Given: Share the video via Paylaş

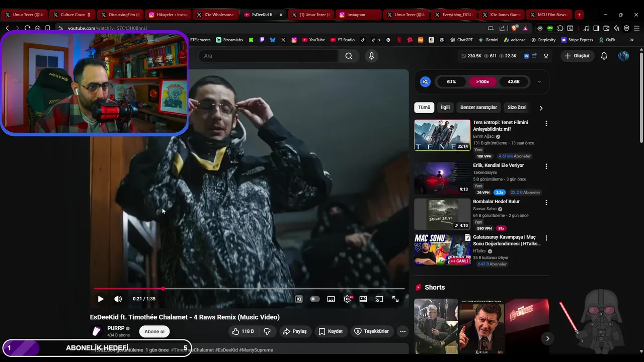Looking at the screenshot, I should (x=295, y=331).
